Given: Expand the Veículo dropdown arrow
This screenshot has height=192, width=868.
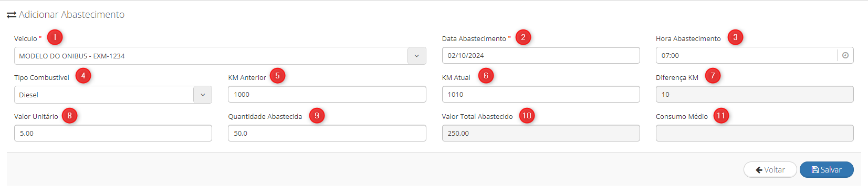Looking at the screenshot, I should click(x=416, y=56).
